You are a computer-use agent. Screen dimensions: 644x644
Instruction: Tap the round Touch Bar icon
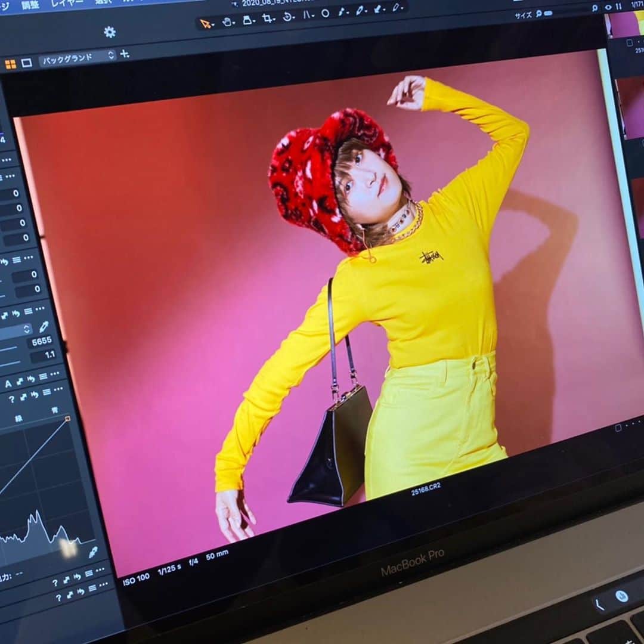tap(621, 596)
